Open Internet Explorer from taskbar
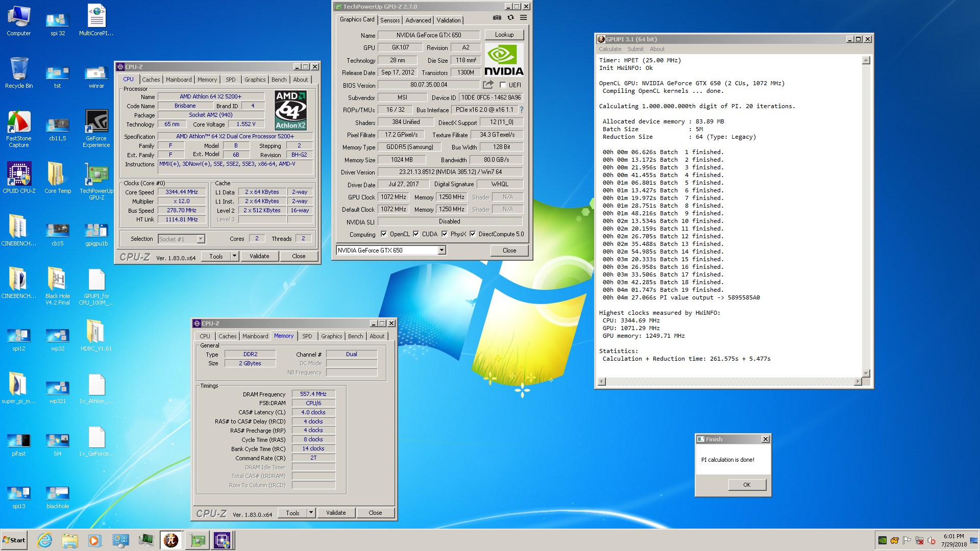This screenshot has height=551, width=980. click(x=45, y=540)
